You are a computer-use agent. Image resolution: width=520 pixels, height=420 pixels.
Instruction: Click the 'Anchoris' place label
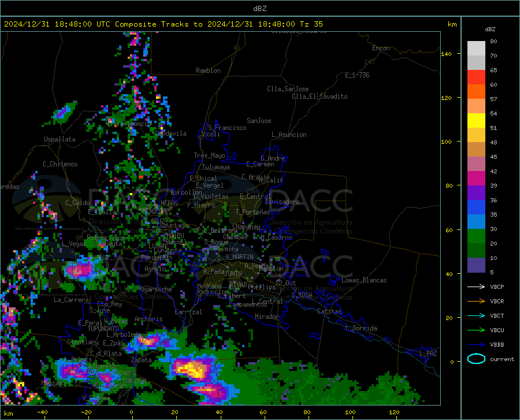(x=148, y=319)
